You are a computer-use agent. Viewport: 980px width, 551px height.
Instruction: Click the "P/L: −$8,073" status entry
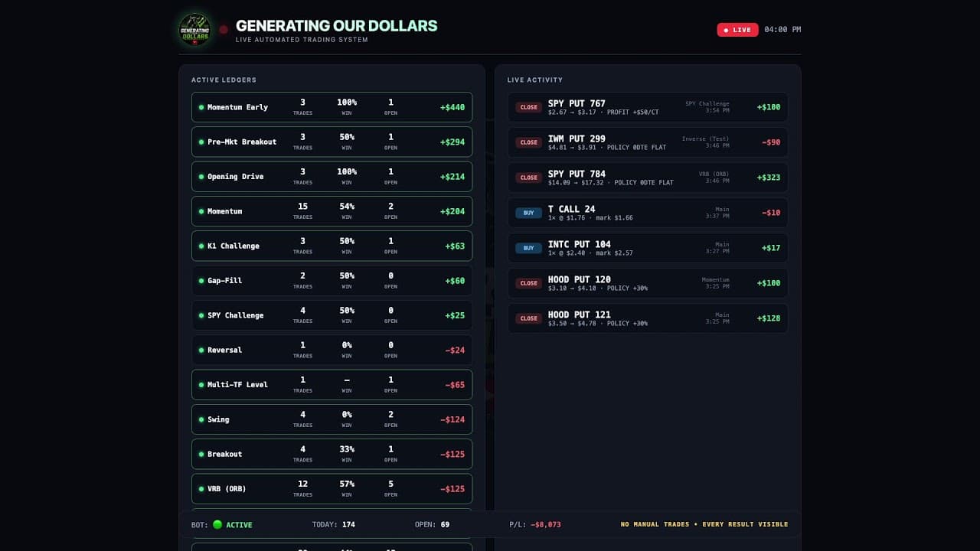pos(535,525)
